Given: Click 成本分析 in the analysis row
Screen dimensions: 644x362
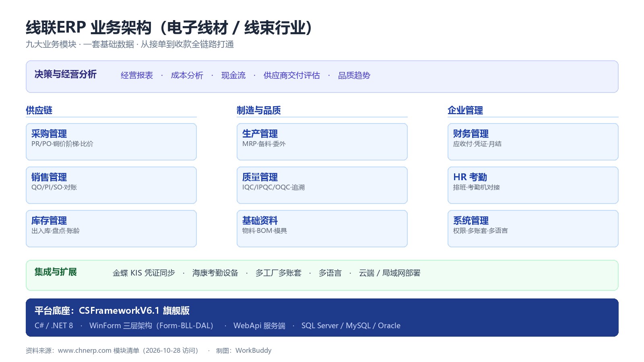Looking at the screenshot, I should click(x=187, y=75).
